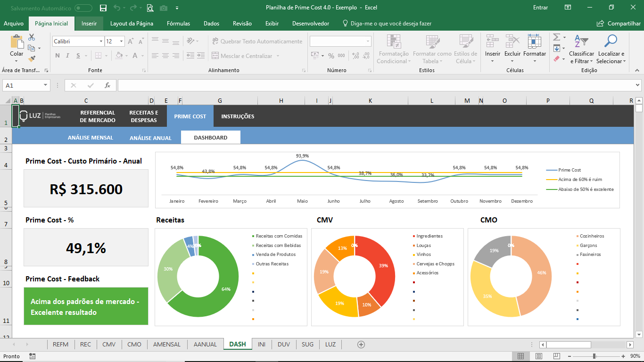Toggle italic formatting button

point(67,56)
